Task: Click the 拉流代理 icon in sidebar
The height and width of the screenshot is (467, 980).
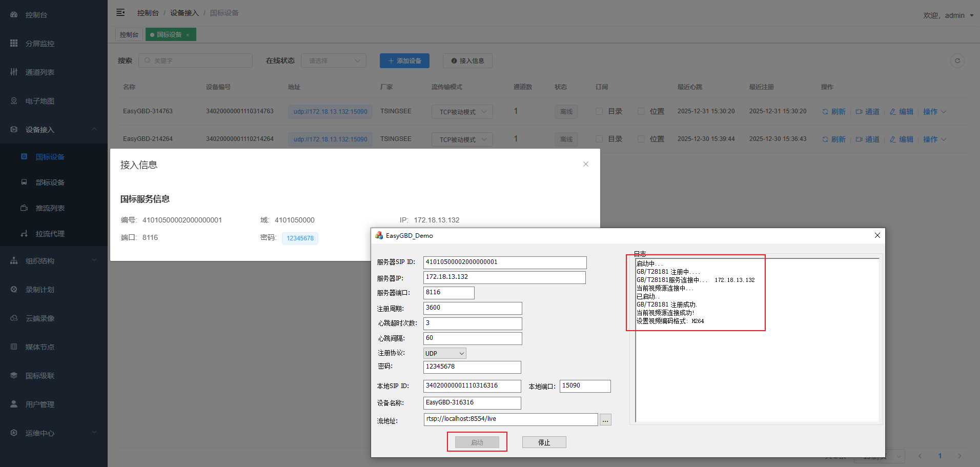Action: [24, 233]
